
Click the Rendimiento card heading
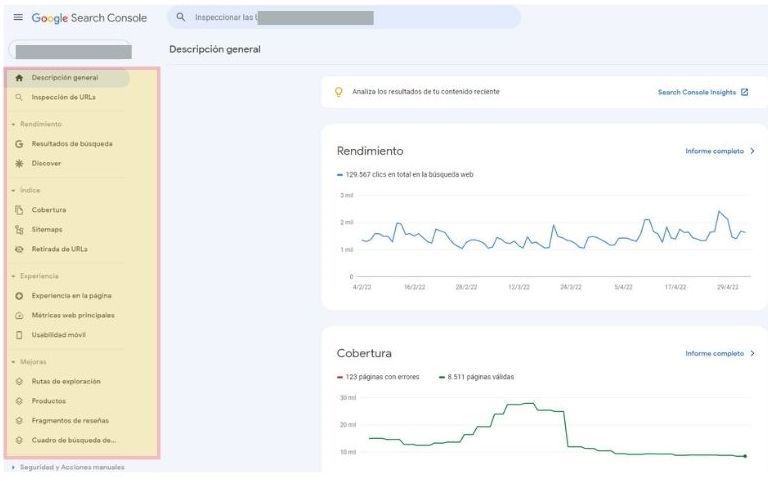click(x=370, y=151)
